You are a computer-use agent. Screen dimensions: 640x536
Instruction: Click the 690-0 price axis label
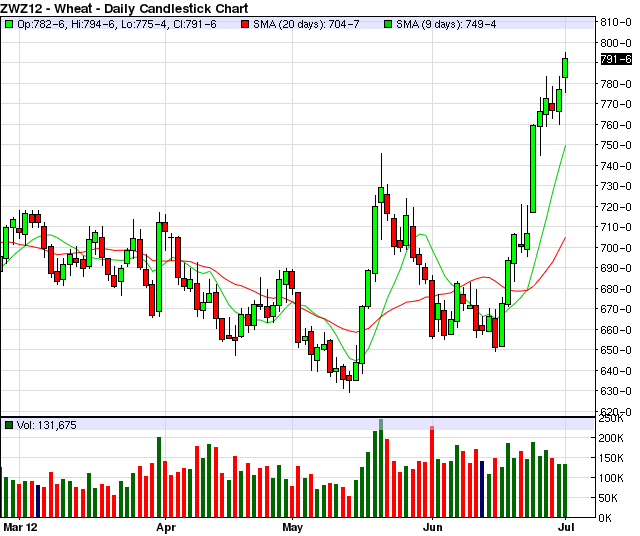616,268
